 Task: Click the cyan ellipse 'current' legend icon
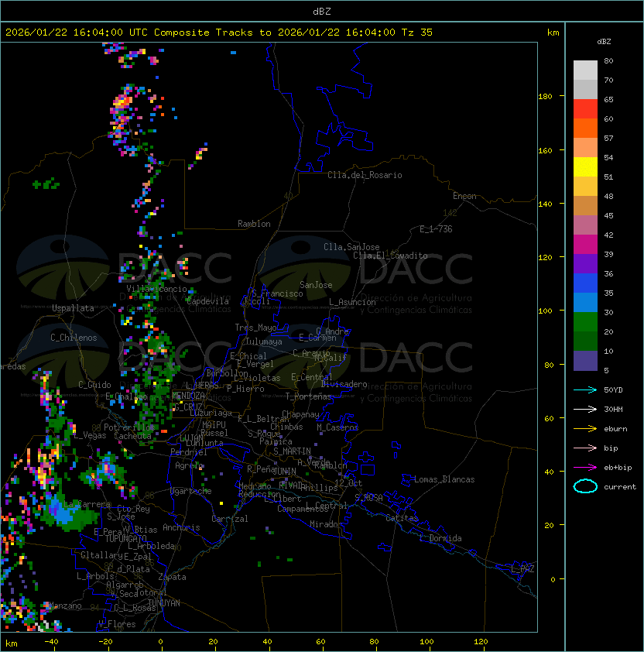[x=585, y=486]
